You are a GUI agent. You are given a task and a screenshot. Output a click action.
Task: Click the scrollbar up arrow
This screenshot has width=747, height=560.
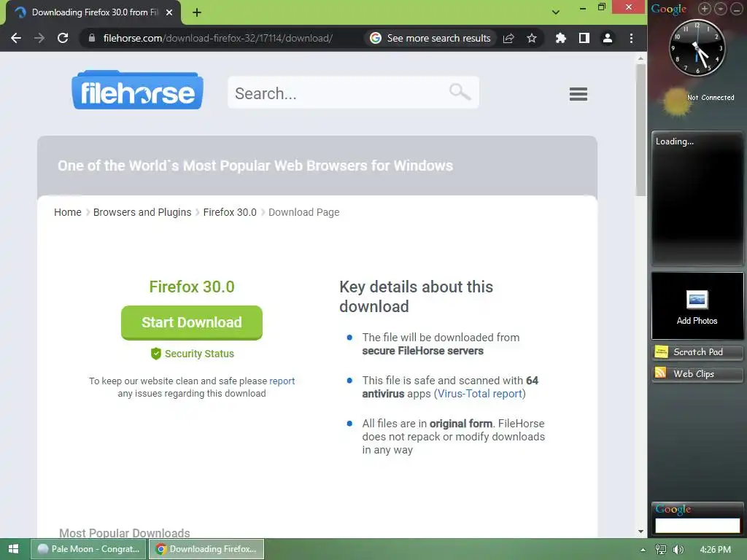(x=640, y=58)
